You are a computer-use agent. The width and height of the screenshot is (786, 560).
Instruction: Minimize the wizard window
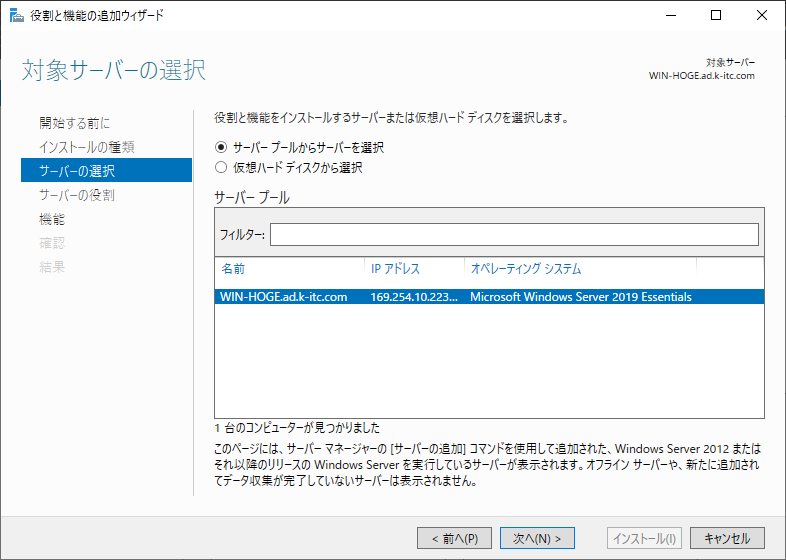pyautogui.click(x=671, y=16)
